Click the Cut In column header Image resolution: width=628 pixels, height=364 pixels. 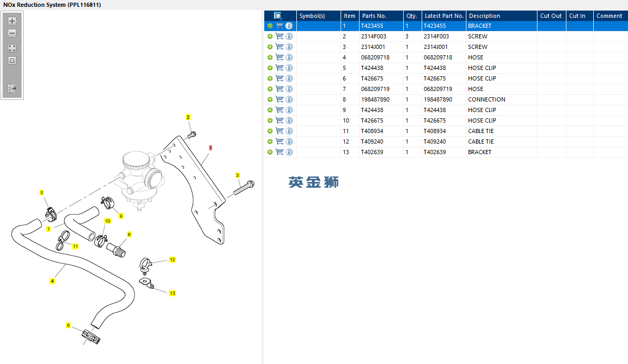(x=580, y=16)
